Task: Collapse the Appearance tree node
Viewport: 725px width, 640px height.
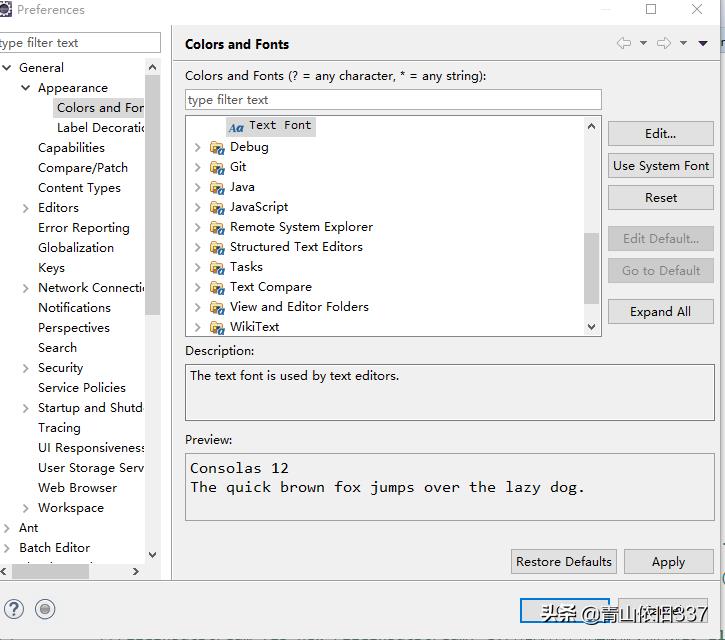Action: point(26,88)
